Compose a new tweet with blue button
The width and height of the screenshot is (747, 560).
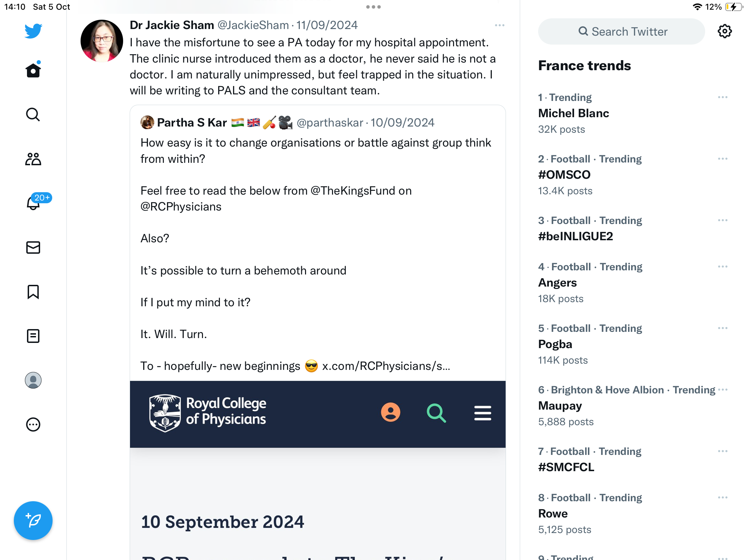tap(33, 521)
